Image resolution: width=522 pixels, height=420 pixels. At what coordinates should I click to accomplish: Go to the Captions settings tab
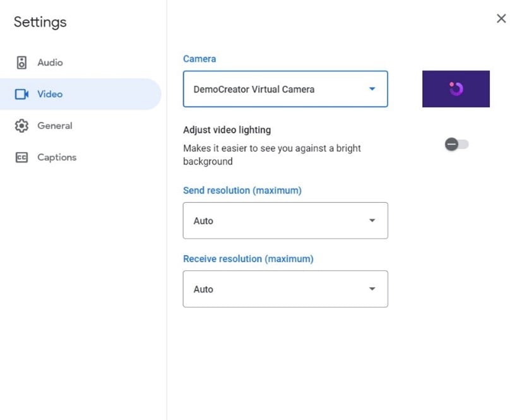[57, 157]
